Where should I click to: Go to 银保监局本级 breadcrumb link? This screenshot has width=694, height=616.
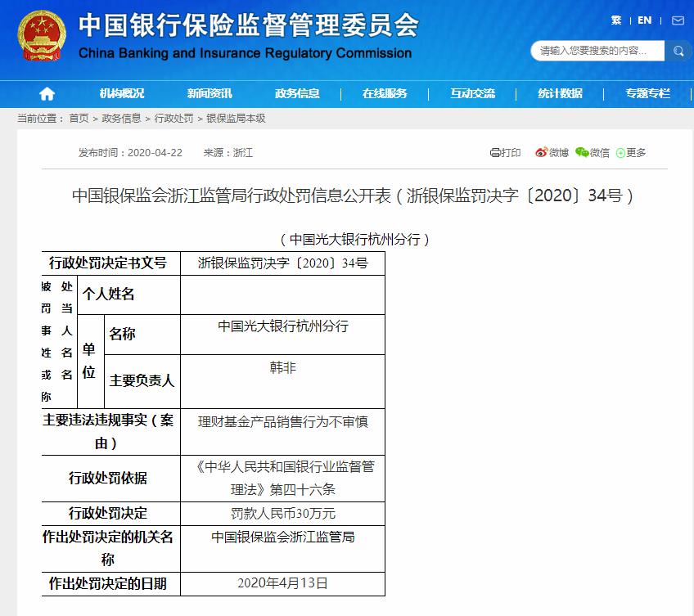tap(236, 118)
